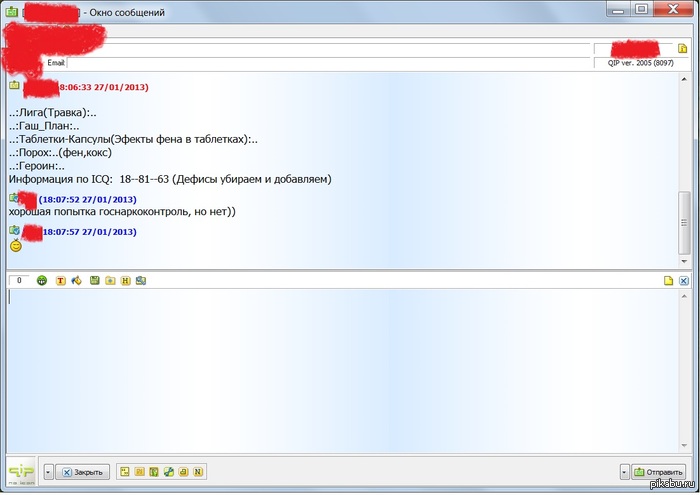700x495 pixels.
Task: Click the green third icon in bottom group
Action: (x=154, y=472)
